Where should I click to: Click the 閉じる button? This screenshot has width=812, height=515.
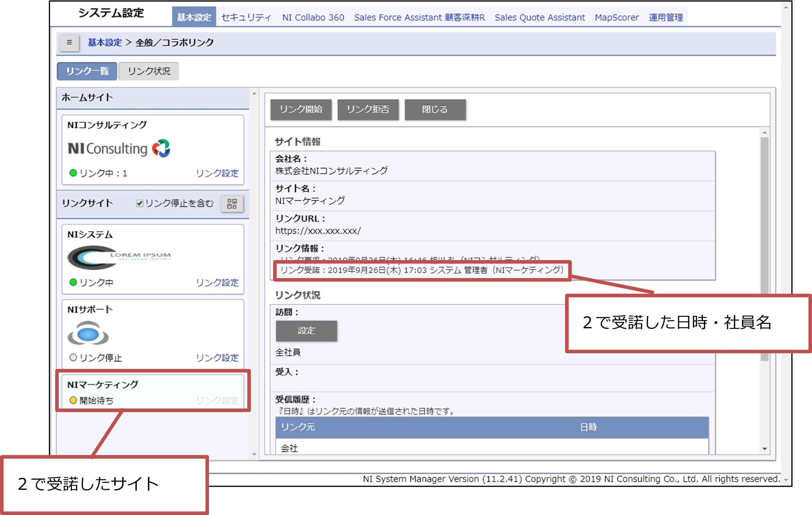[x=435, y=109]
